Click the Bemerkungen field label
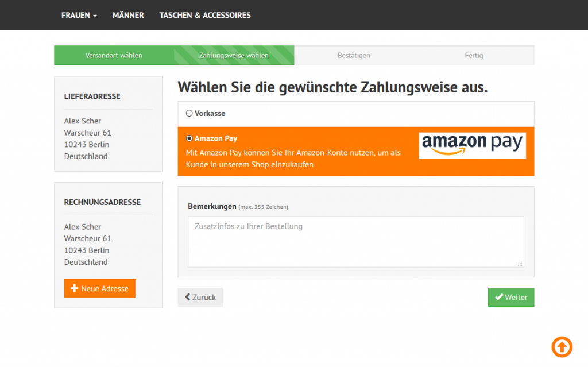Image resolution: width=588 pixels, height=367 pixels. tap(212, 206)
